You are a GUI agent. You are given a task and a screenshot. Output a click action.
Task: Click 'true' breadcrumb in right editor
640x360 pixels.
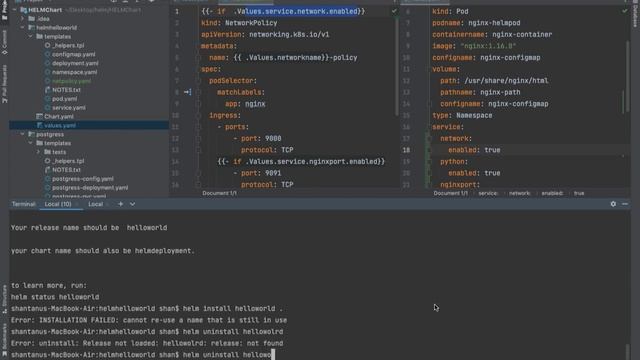(x=579, y=193)
